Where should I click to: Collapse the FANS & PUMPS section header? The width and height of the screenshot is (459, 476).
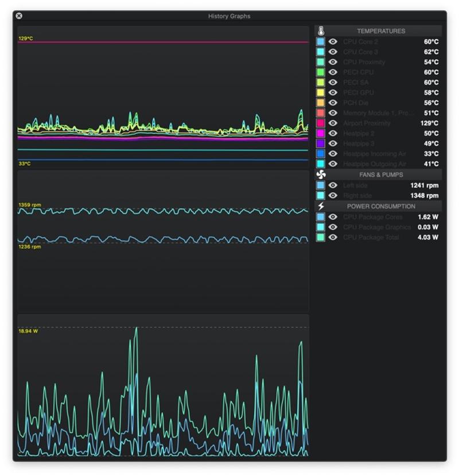380,175
